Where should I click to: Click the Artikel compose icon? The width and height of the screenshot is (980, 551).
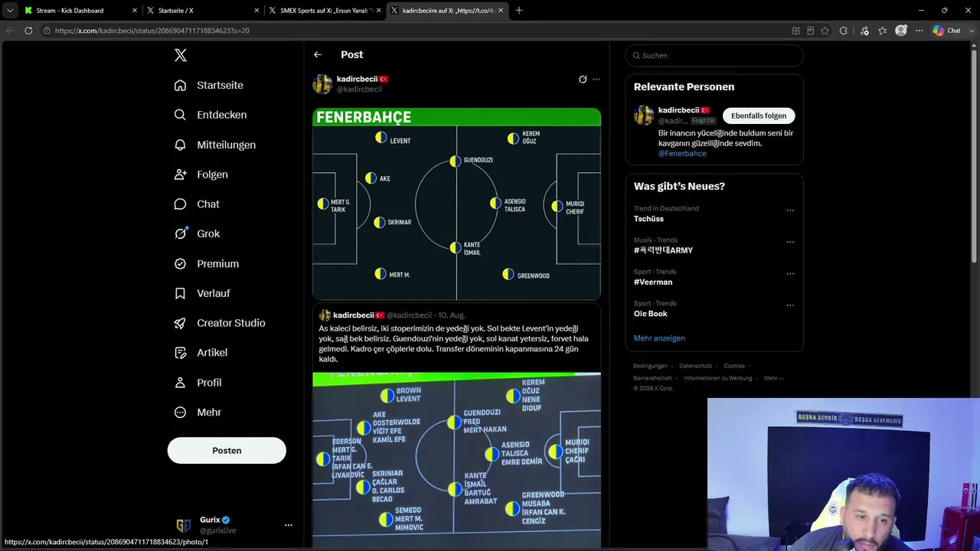180,353
